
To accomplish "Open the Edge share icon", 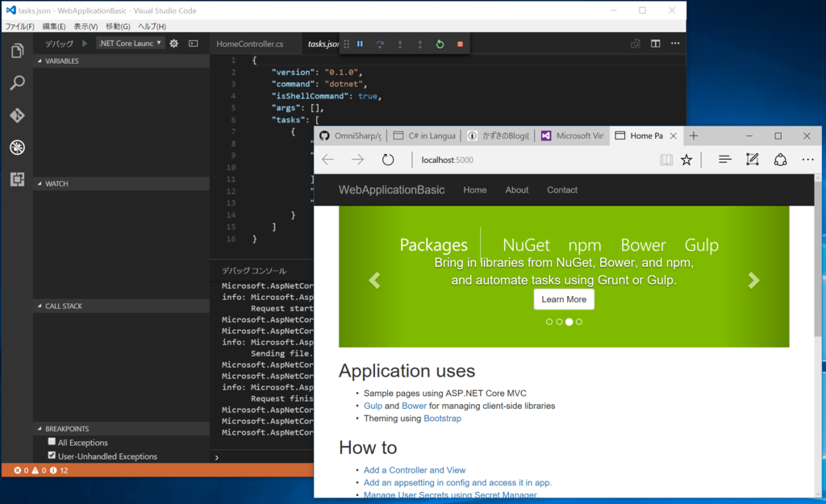I will click(x=780, y=160).
